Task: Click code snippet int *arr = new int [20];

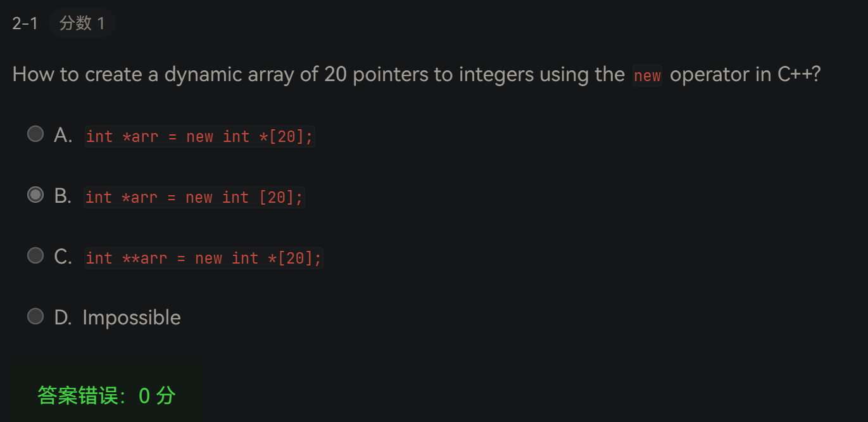Action: 194,197
